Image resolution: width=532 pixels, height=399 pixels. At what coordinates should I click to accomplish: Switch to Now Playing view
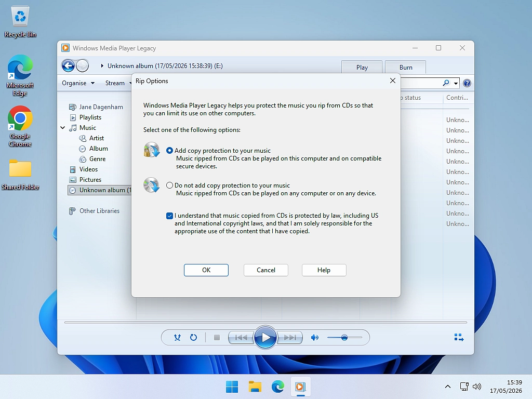[x=459, y=337]
